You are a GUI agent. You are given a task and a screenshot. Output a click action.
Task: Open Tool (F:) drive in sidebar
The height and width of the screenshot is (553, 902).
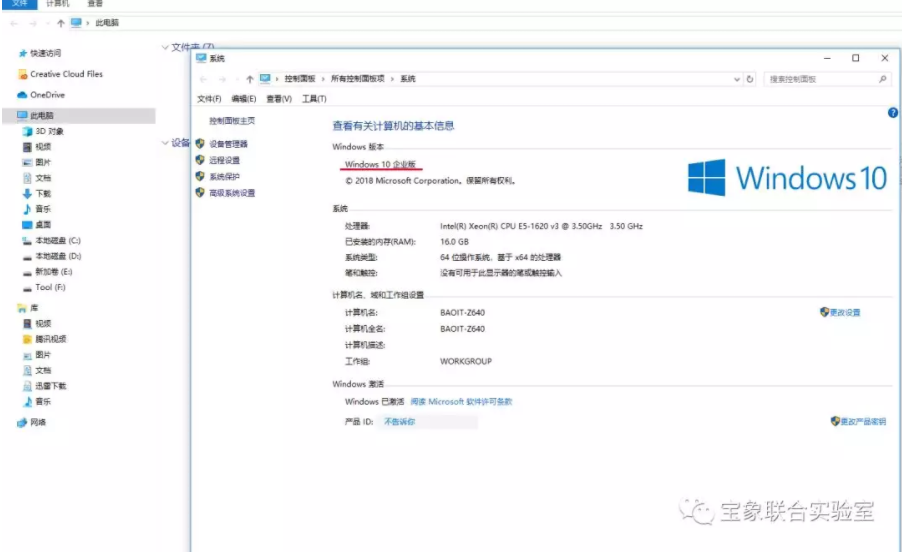point(50,287)
